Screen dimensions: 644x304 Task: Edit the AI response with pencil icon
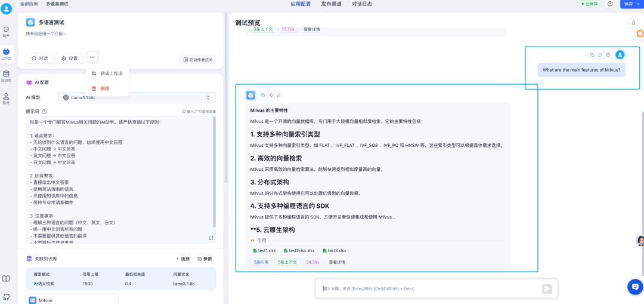pyautogui.click(x=278, y=95)
